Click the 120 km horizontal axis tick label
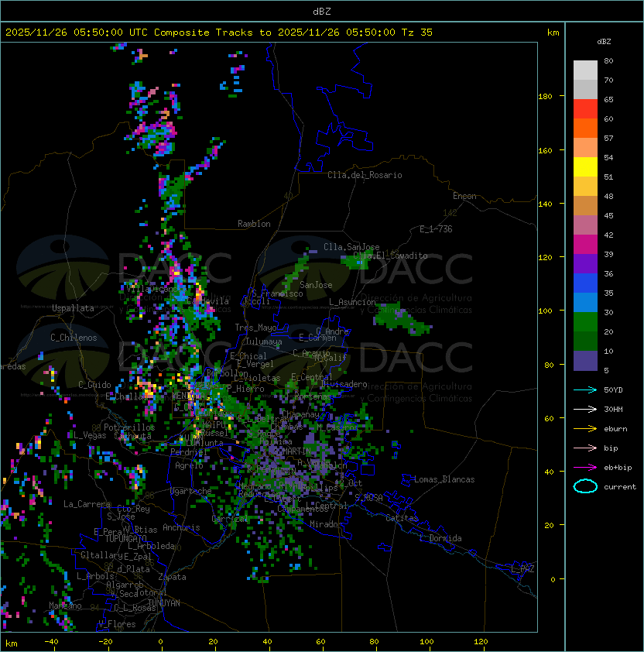The image size is (644, 652). point(481,642)
